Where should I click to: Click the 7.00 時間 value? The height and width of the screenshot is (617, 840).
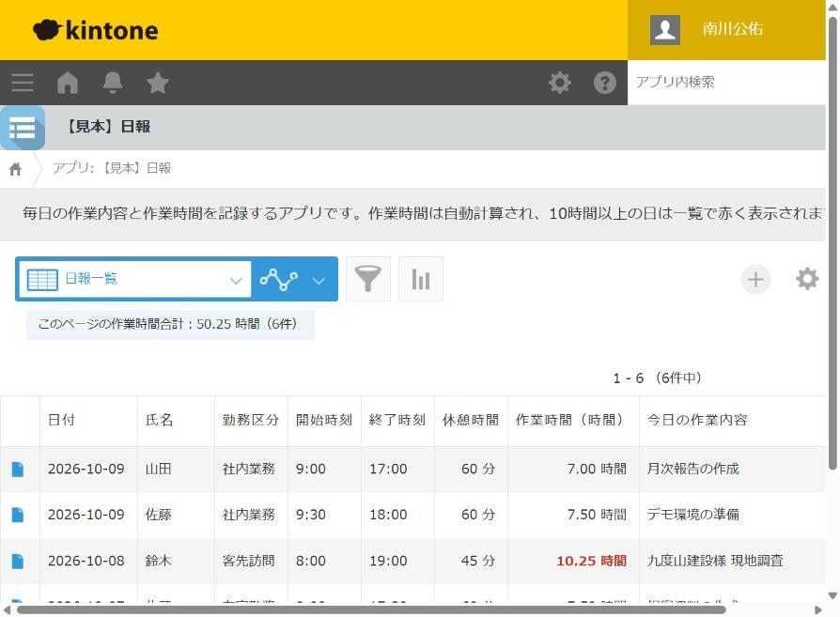point(597,470)
